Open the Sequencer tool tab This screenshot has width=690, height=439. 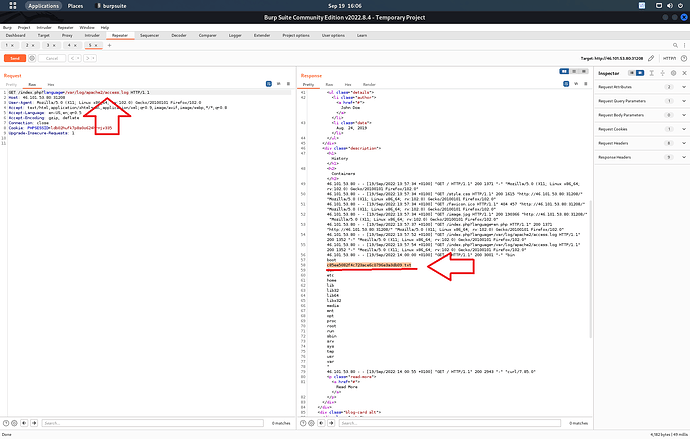(x=150, y=35)
